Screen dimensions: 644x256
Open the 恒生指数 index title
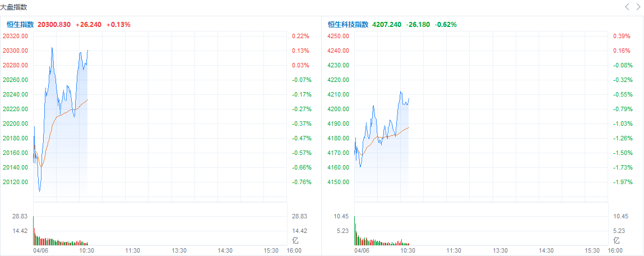point(20,25)
